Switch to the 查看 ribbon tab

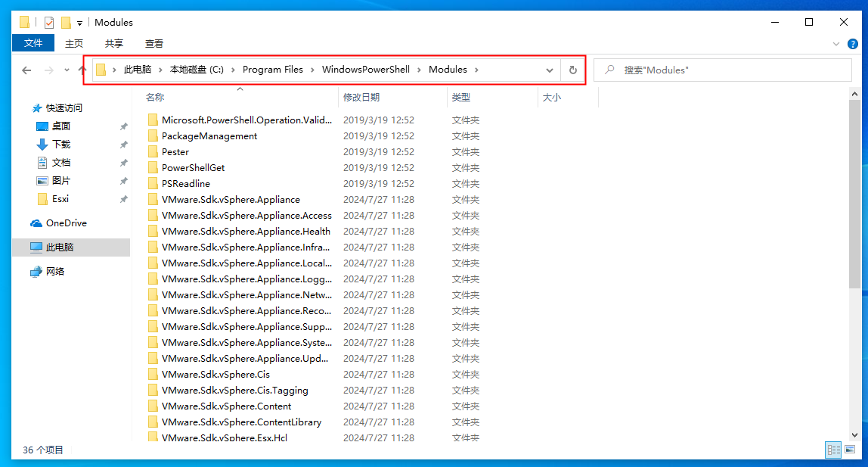[154, 43]
